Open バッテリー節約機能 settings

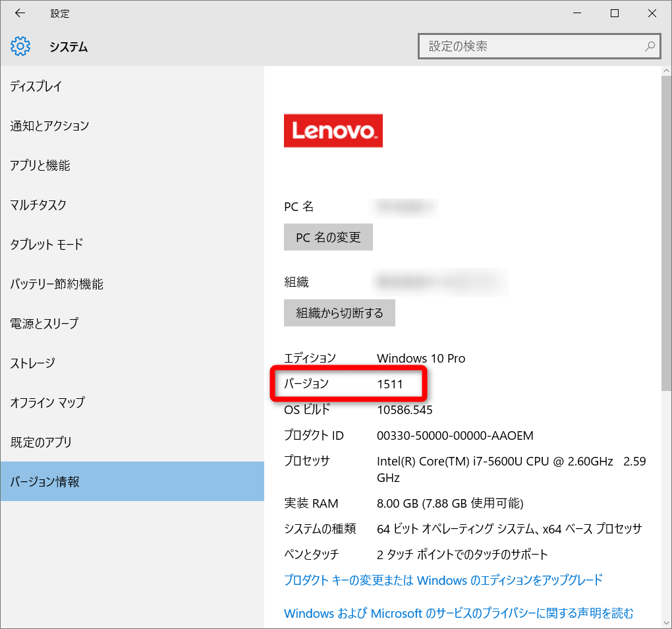[57, 284]
